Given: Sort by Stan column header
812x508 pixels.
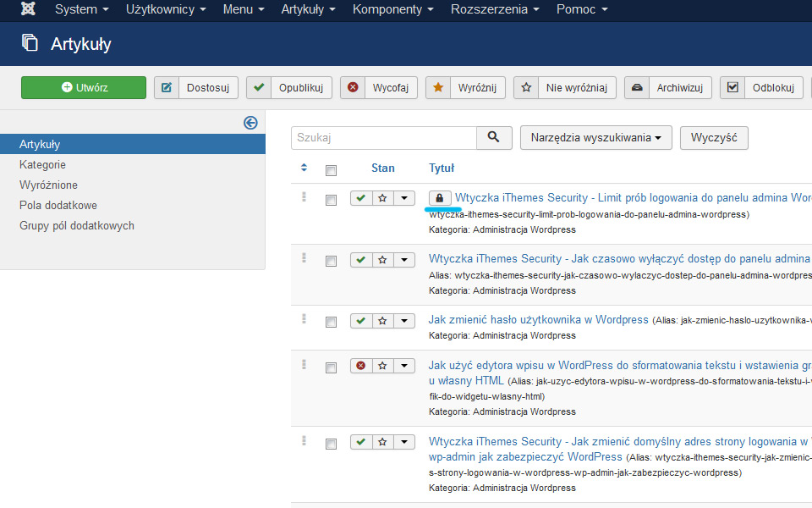Looking at the screenshot, I should click(x=382, y=168).
